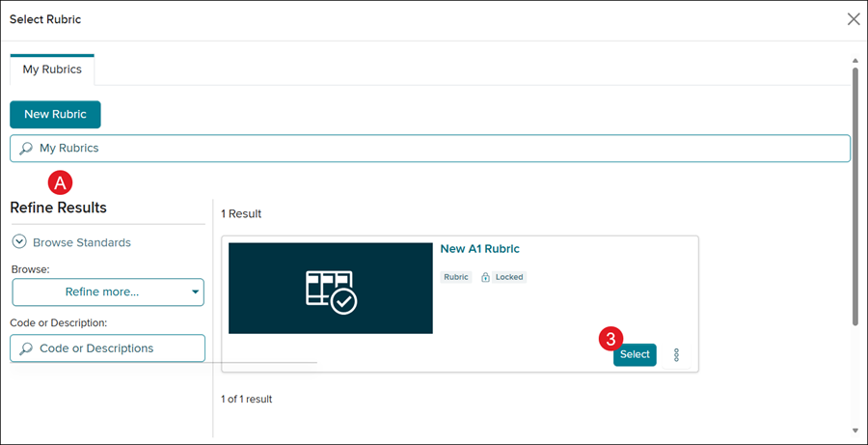The width and height of the screenshot is (868, 445).
Task: Open the Refine more... dropdown
Action: (x=108, y=292)
